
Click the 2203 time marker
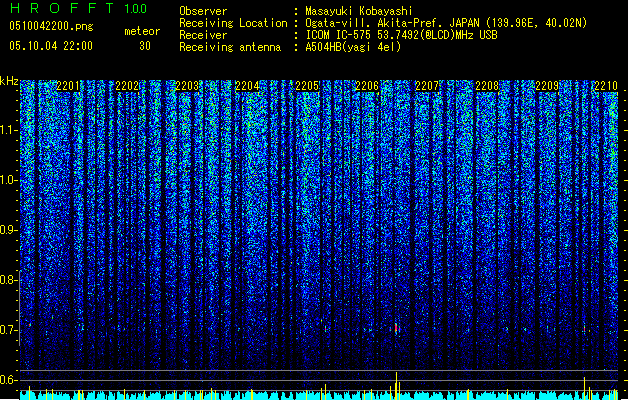click(x=187, y=86)
